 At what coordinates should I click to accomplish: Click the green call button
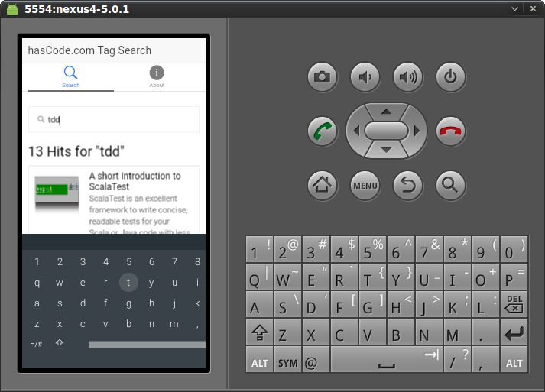pyautogui.click(x=323, y=131)
